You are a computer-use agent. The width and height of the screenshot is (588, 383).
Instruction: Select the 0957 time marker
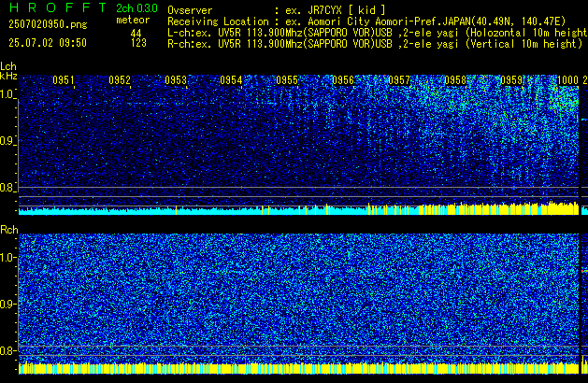click(x=399, y=80)
